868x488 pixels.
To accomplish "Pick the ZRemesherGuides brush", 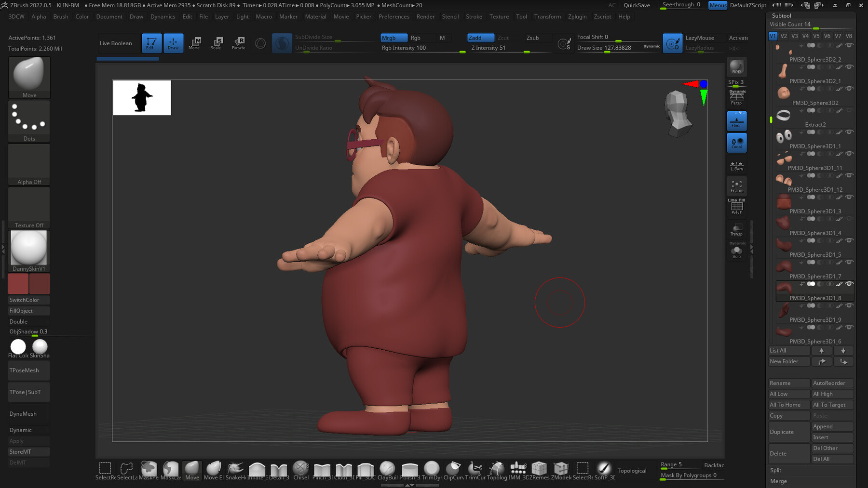I will pyautogui.click(x=539, y=470).
